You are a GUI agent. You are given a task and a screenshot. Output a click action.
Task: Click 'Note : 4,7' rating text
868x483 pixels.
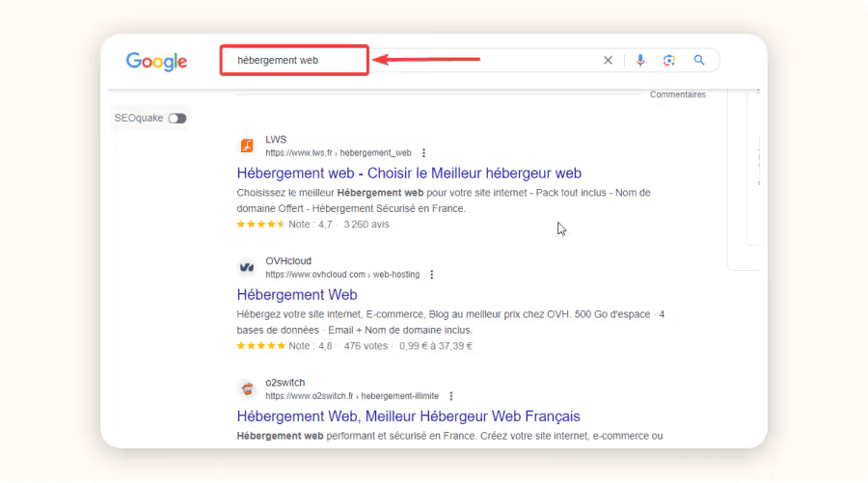coord(310,224)
